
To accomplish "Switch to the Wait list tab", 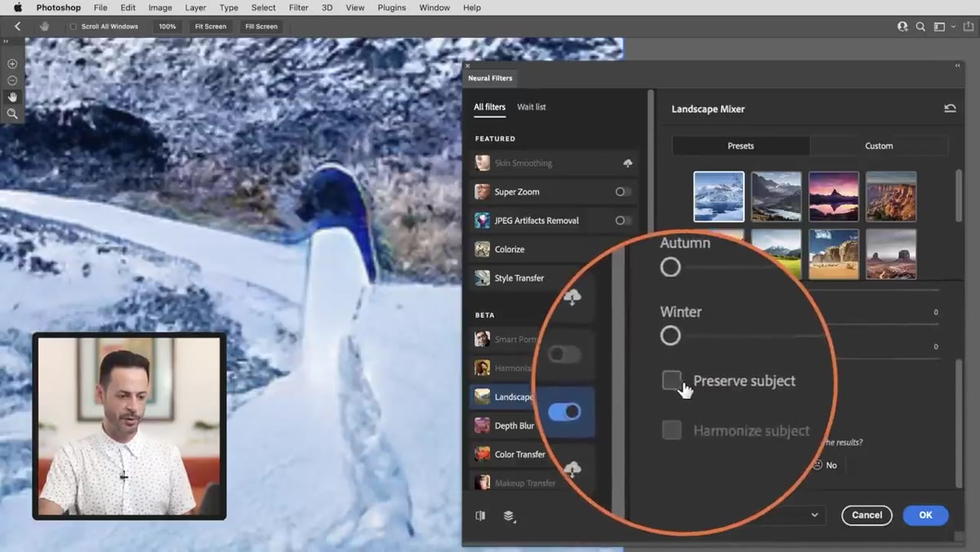I will (x=532, y=107).
